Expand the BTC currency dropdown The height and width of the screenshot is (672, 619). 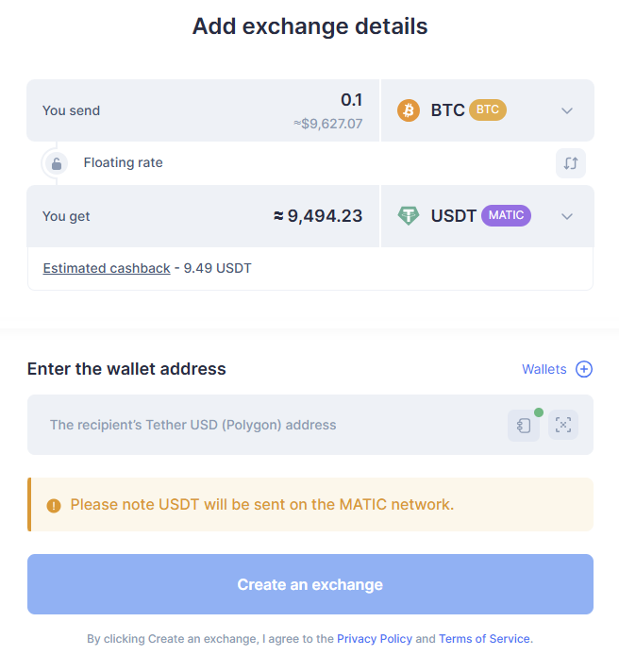point(567,110)
